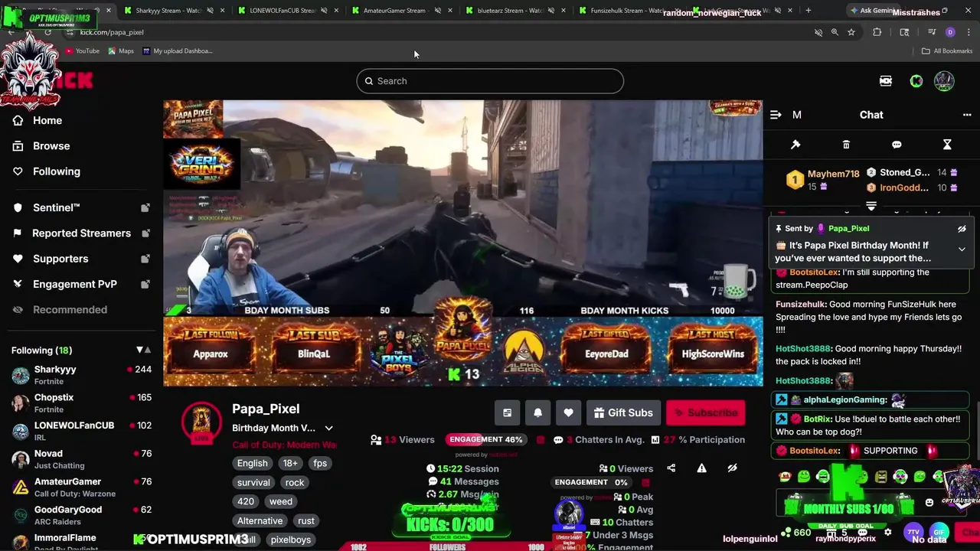Click the Gift Subs button
Screen dimensions: 980x551
click(623, 412)
